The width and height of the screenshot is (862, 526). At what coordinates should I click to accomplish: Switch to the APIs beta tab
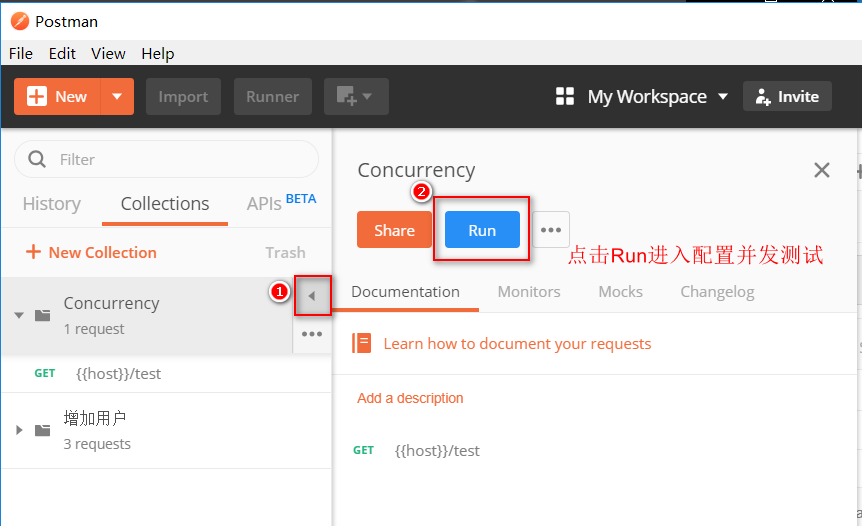click(x=281, y=203)
